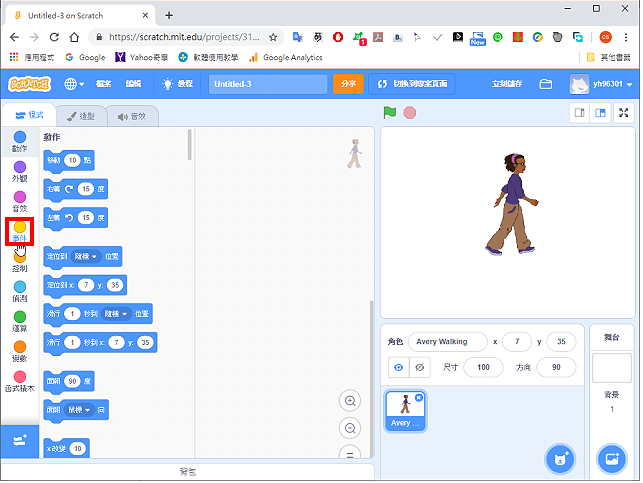Click the sprite direction field 90
The width and height of the screenshot is (643, 483).
(556, 367)
